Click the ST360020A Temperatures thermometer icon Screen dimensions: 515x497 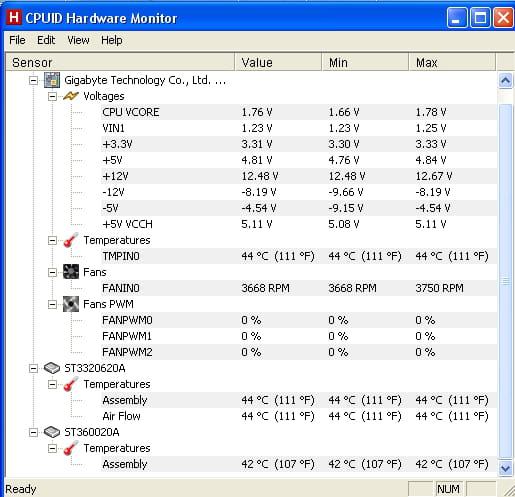click(x=71, y=448)
